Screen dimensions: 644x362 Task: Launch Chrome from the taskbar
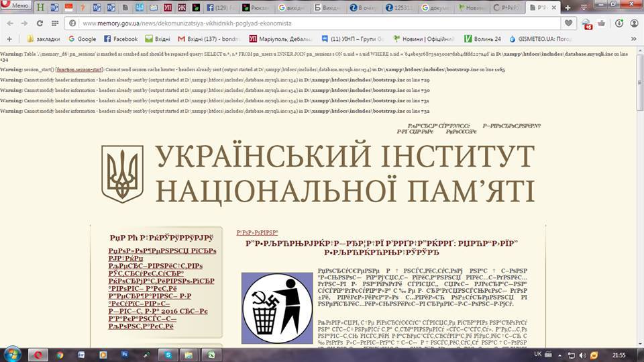tap(60, 355)
